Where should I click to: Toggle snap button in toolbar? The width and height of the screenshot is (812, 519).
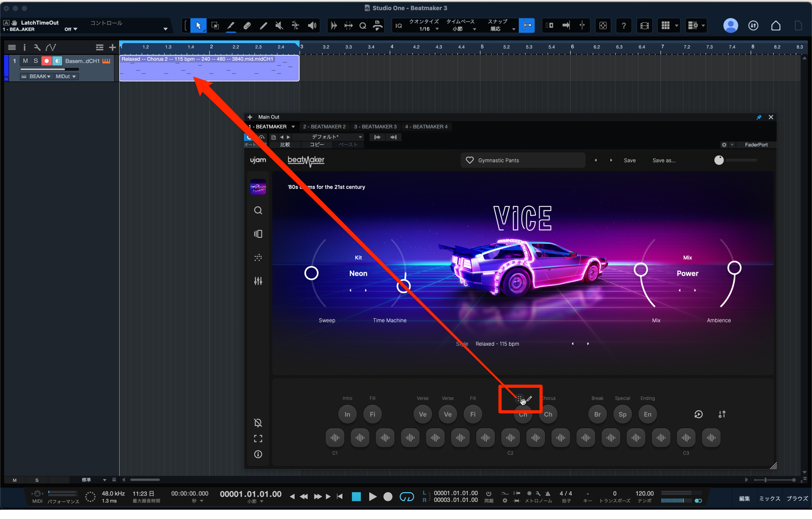pos(527,26)
